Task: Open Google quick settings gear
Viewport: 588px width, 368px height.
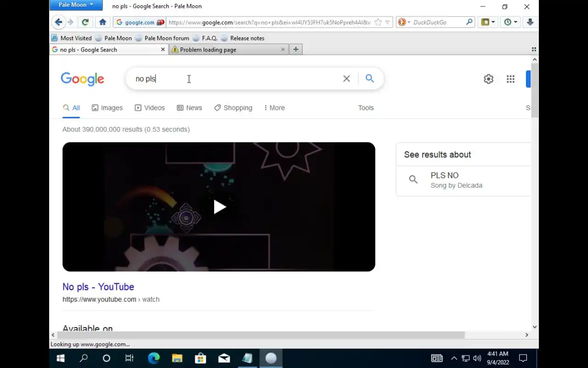Action: [x=488, y=79]
